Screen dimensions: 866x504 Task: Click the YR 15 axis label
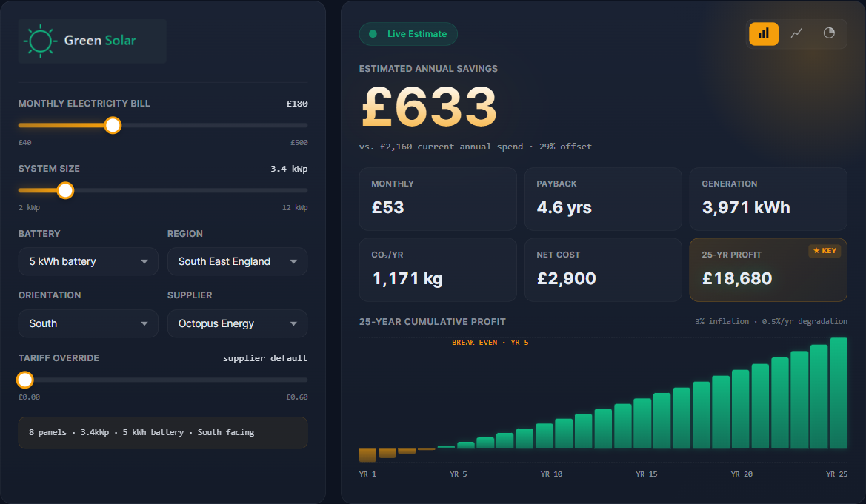pyautogui.click(x=646, y=474)
